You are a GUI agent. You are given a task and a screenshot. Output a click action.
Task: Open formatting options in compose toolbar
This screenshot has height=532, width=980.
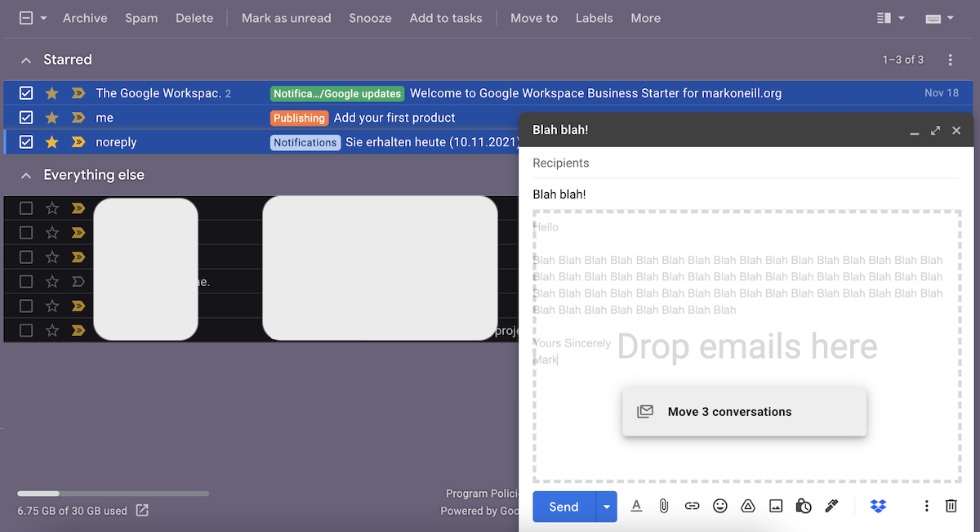[x=636, y=507]
